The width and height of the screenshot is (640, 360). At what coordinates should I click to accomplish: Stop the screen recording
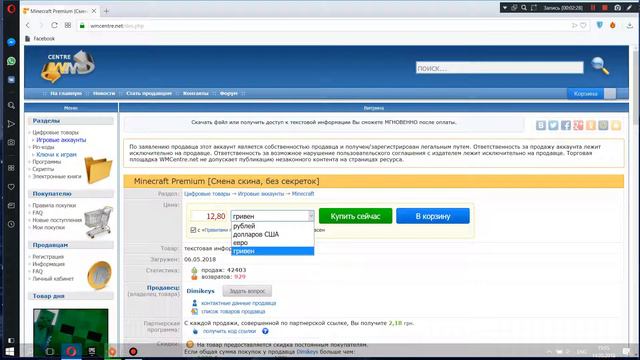click(x=605, y=8)
